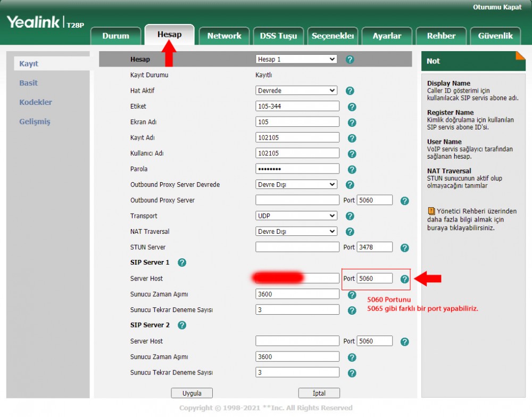Click the STUN Server host field
532x417 pixels.
tap(297, 247)
